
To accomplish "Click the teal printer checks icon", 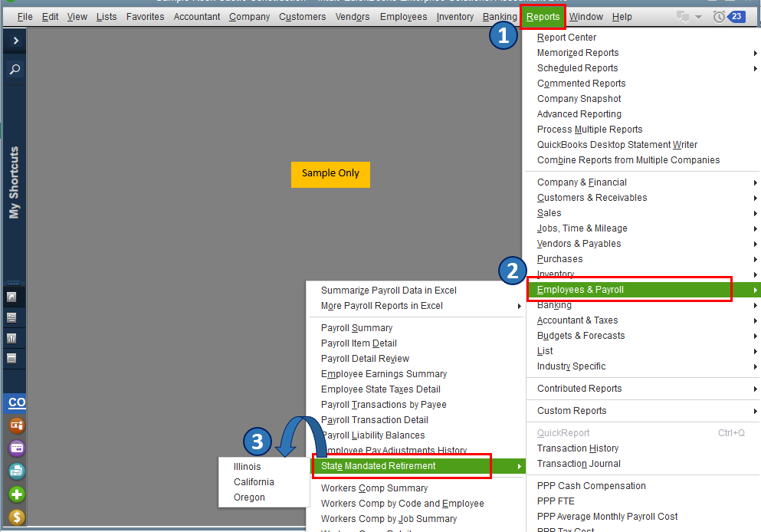I will pyautogui.click(x=17, y=471).
